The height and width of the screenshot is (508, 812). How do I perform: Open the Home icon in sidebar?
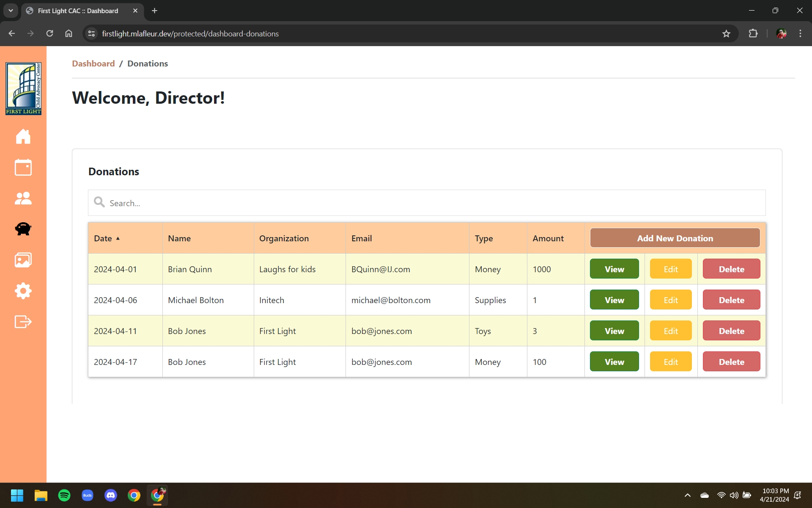23,136
